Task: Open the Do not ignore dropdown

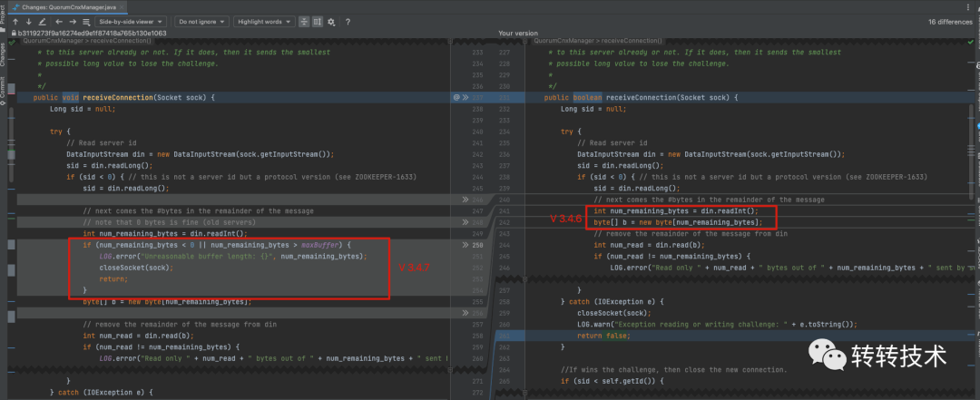Action: click(202, 22)
